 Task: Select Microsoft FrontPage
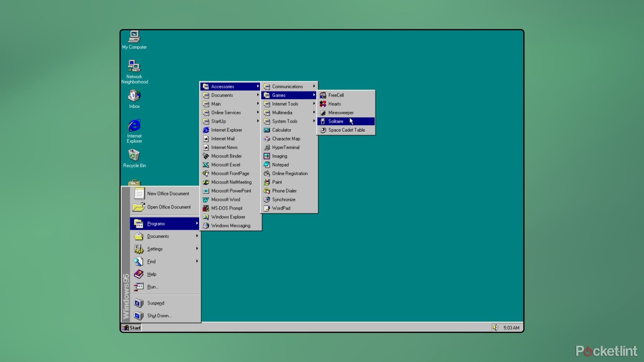click(231, 173)
